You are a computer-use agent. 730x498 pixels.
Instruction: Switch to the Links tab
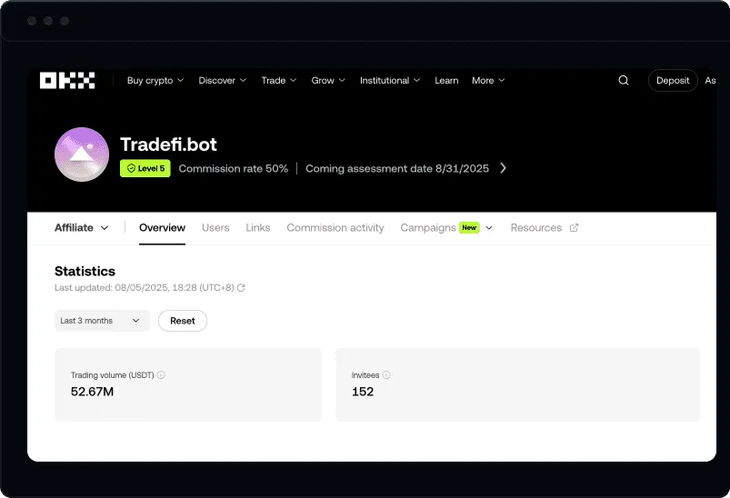(258, 228)
